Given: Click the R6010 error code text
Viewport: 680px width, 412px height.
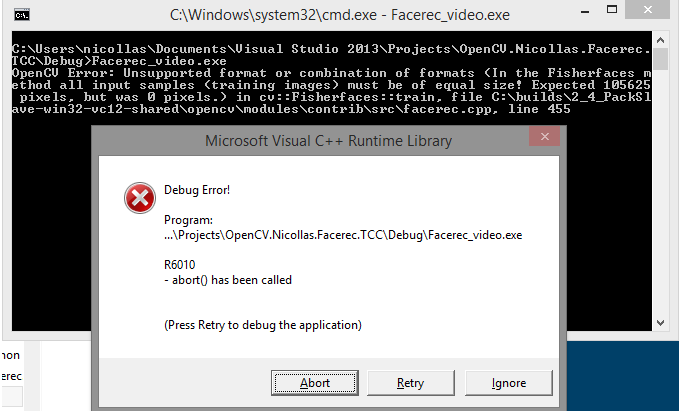Looking at the screenshot, I should coord(180,265).
